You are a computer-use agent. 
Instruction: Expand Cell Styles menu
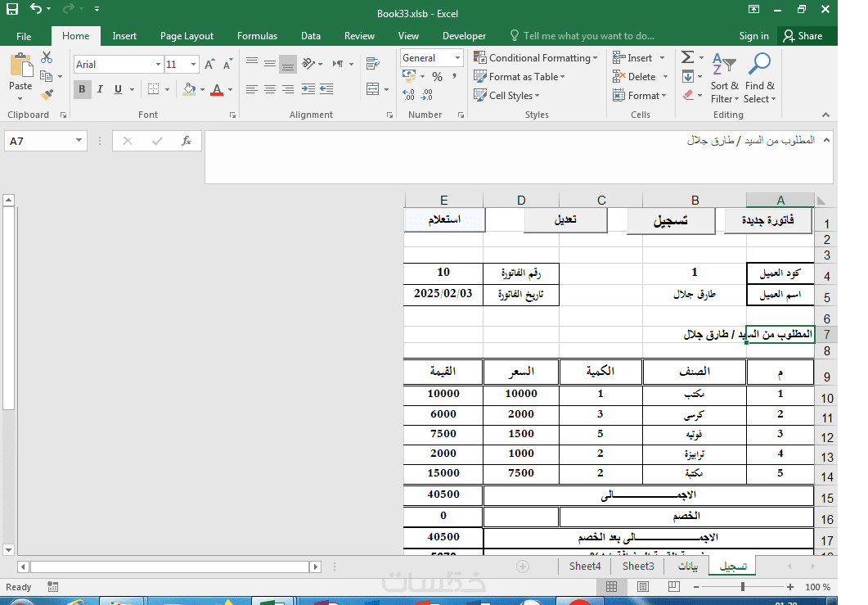506,95
